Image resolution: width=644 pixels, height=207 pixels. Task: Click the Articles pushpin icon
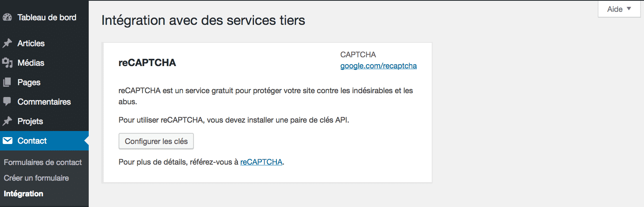pyautogui.click(x=7, y=43)
